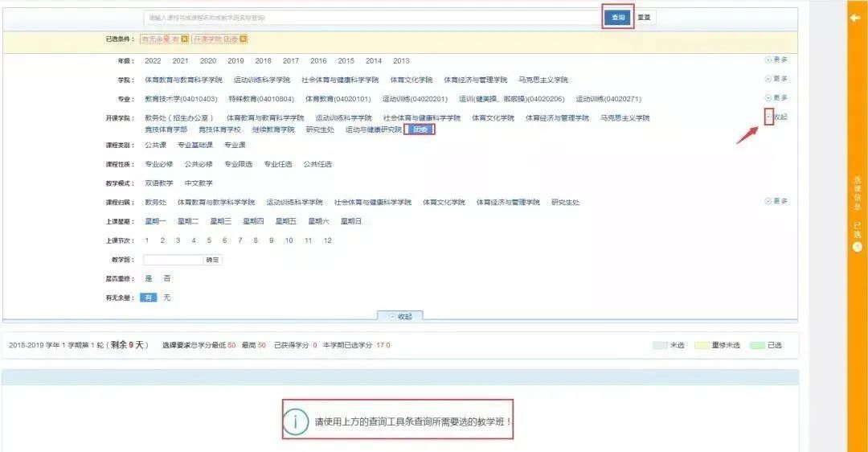Select 公共课 course category filter

click(x=155, y=145)
